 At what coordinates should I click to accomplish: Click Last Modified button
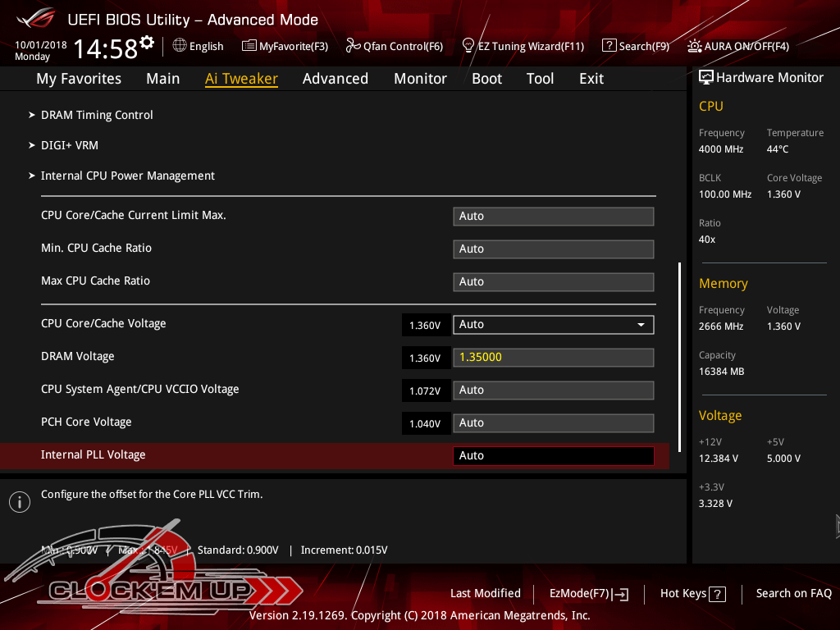pyautogui.click(x=485, y=593)
